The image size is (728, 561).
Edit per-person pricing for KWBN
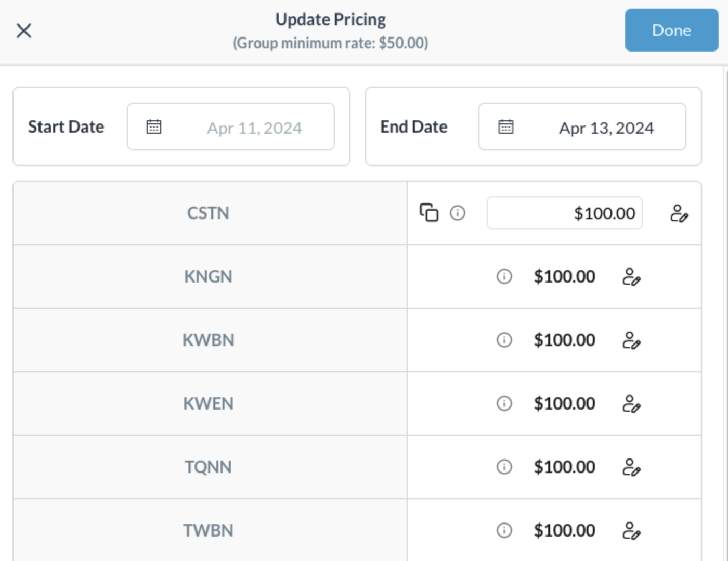pyautogui.click(x=631, y=340)
